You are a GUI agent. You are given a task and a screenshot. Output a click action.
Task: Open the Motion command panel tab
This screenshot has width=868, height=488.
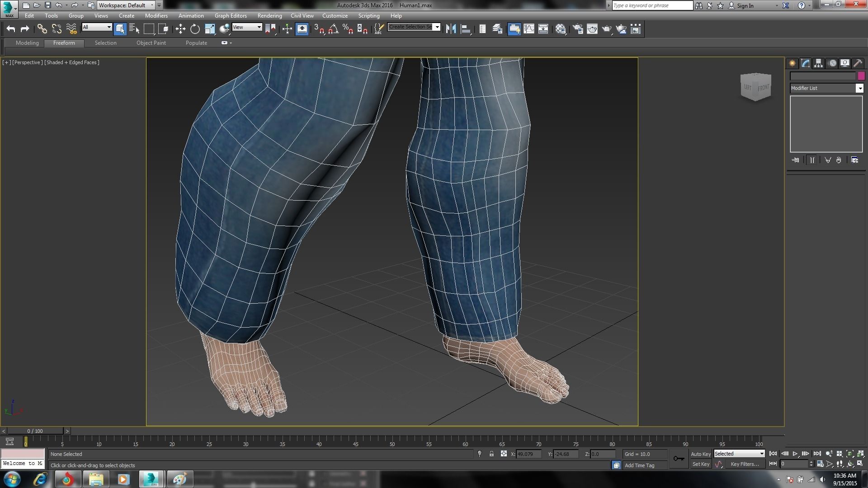(x=832, y=63)
